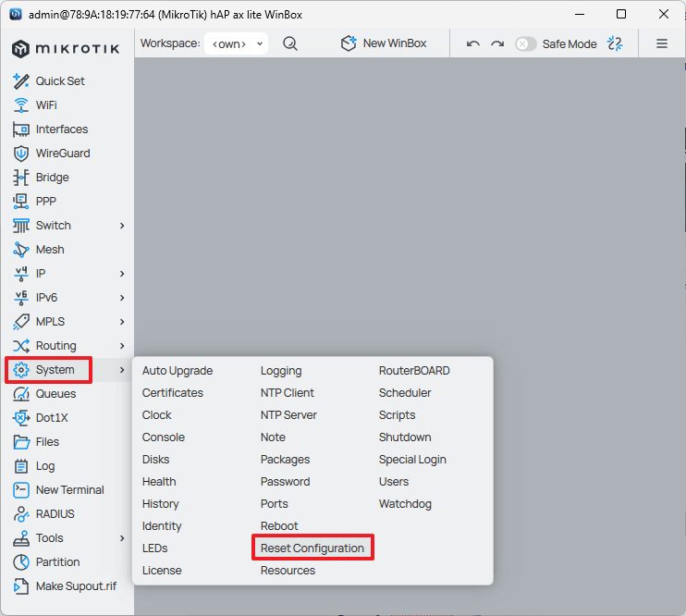Open the Workspace dropdown
The image size is (686, 616).
pos(237,43)
